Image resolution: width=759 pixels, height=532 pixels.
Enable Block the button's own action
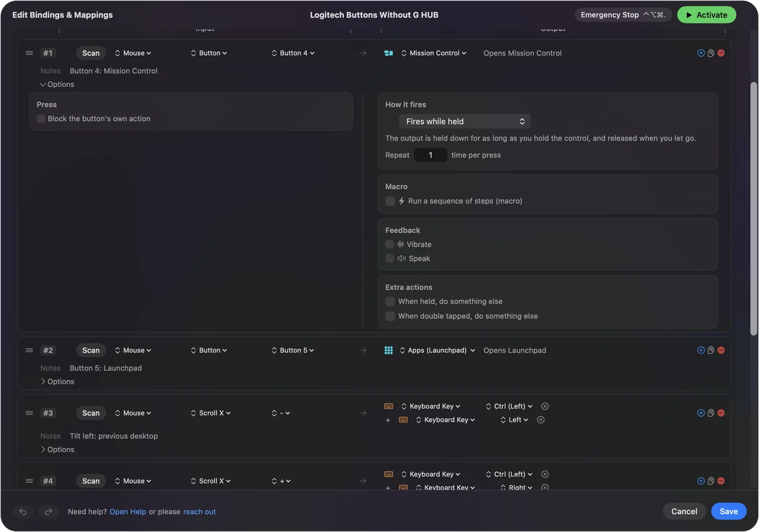tap(41, 119)
